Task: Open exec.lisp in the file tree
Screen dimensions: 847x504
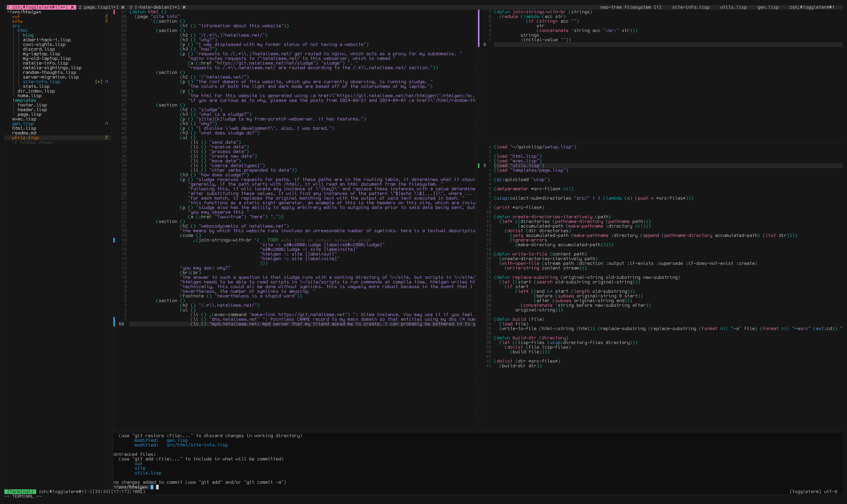Action: [x=24, y=119]
